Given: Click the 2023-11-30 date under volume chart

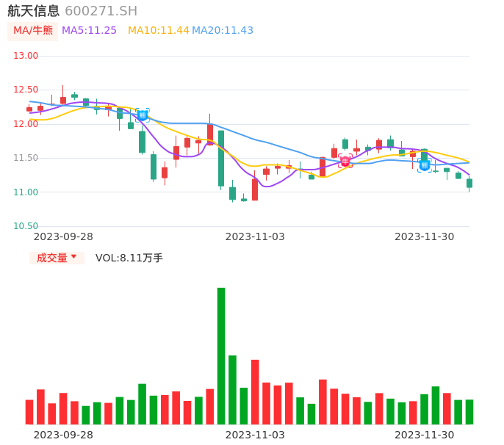Looking at the screenshot, I should tap(424, 435).
